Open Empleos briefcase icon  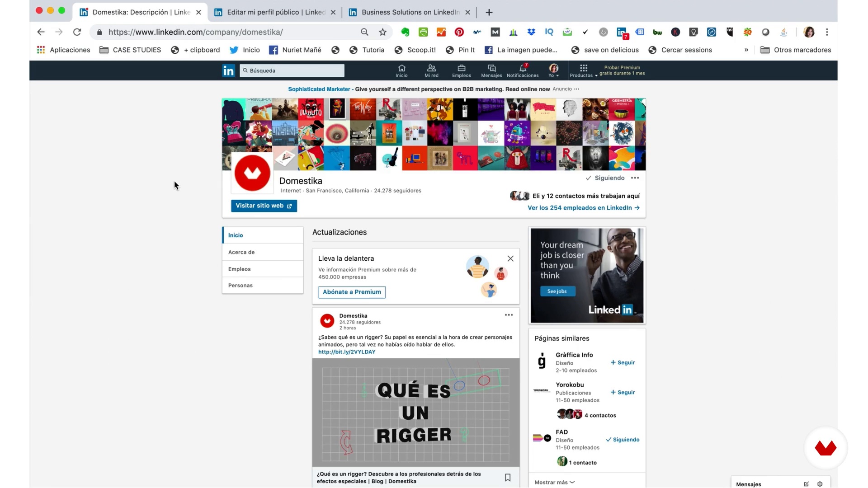pos(461,70)
